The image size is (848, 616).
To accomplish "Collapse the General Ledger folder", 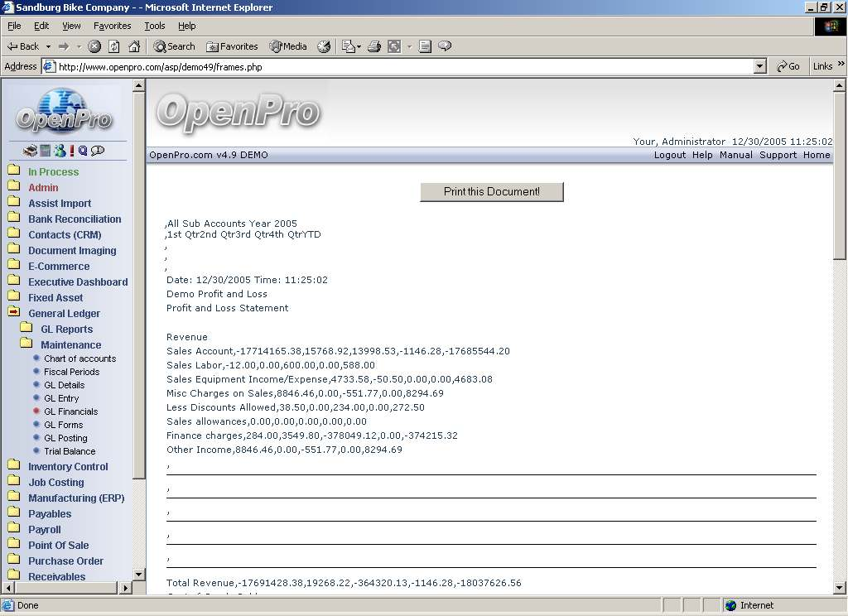I will (x=14, y=313).
